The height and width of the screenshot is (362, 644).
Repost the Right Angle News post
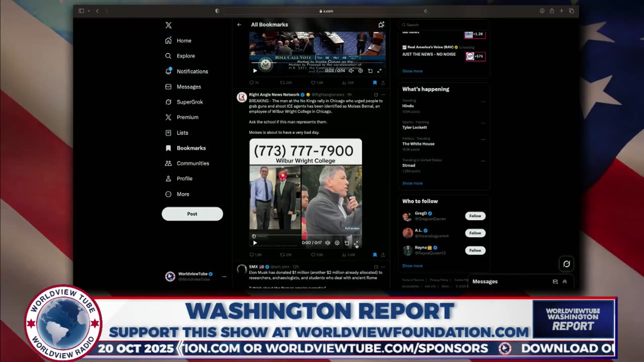[286, 255]
